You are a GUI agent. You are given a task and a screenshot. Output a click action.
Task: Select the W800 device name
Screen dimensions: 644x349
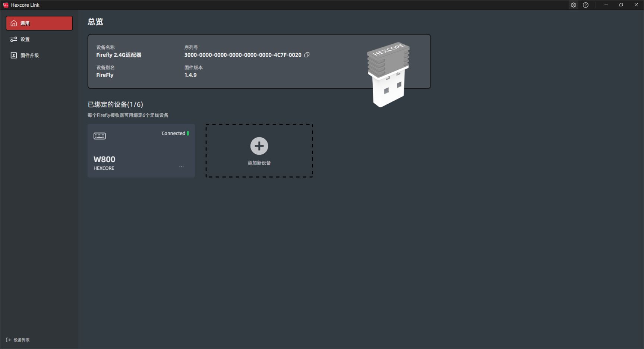coord(104,159)
